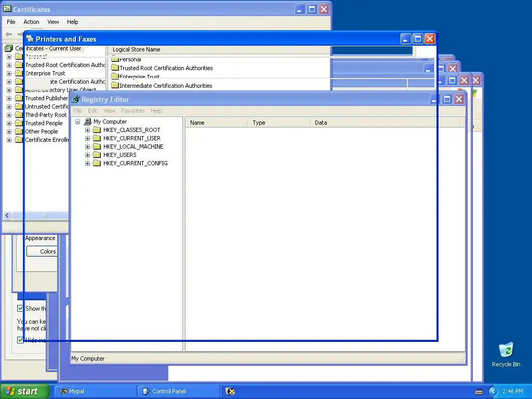532x399 pixels.
Task: Click the horizontal scrollbar thumb in the Certificates tree
Action: (41, 216)
